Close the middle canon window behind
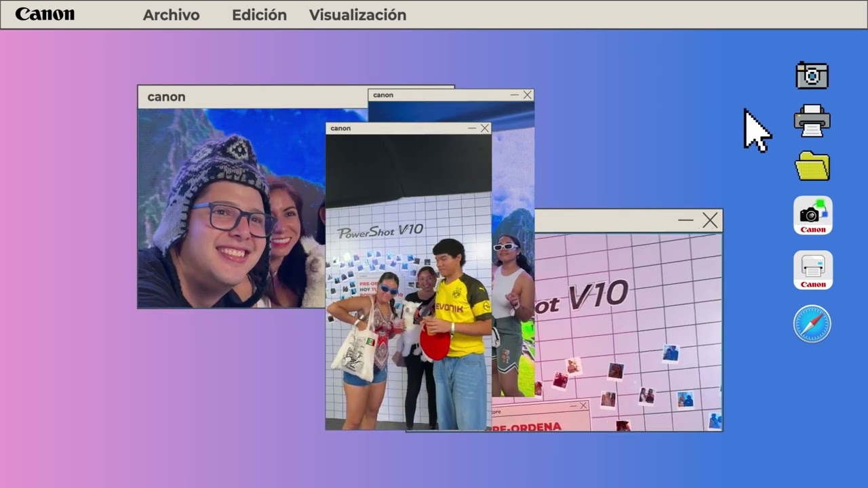 tap(528, 95)
